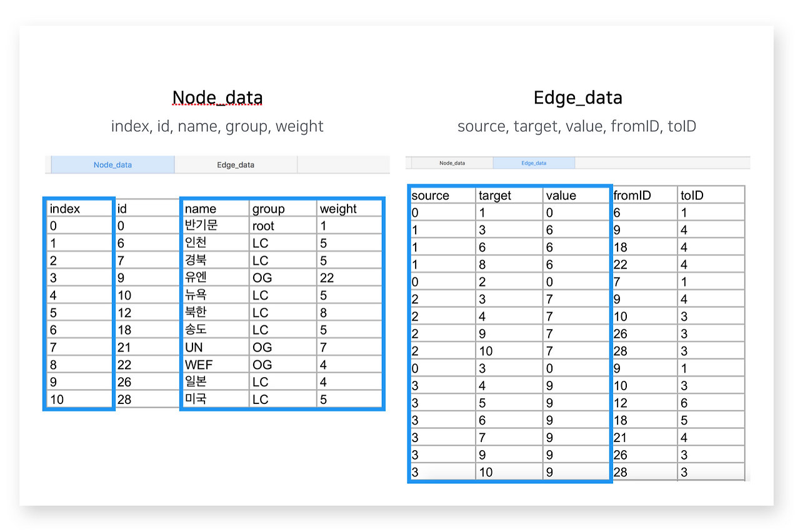Switch to the Edge_data tab in the left sheet

(x=236, y=165)
